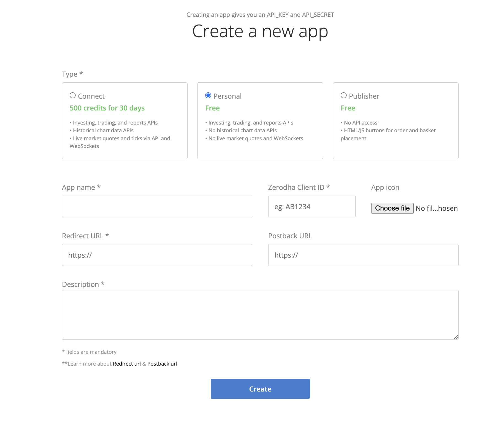Click the blue Create button
504x421 pixels.
click(x=260, y=389)
